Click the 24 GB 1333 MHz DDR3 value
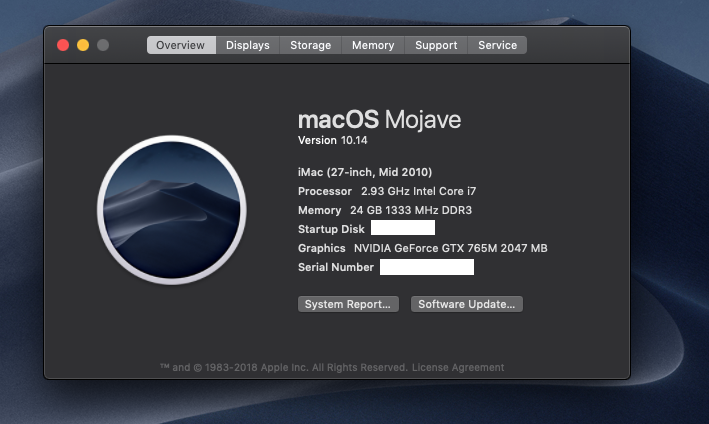The height and width of the screenshot is (424, 709). point(411,210)
